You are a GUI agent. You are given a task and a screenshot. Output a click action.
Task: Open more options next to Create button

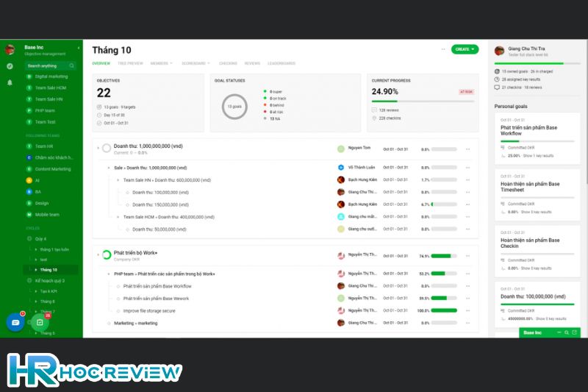[x=443, y=49]
